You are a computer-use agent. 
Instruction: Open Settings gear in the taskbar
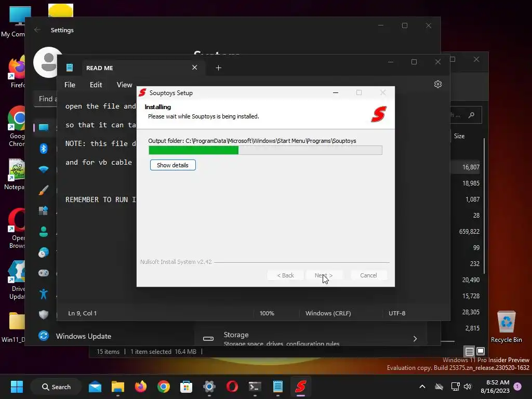tap(209, 387)
